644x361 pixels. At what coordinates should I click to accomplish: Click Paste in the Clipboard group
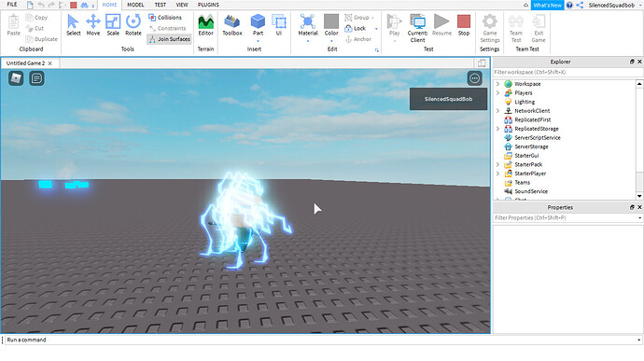14,25
